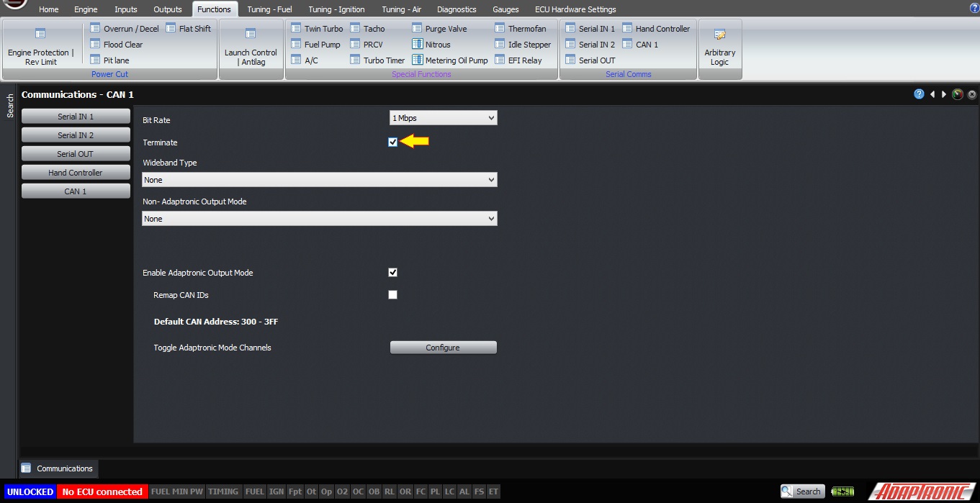The width and height of the screenshot is (980, 503).
Task: Click the blue help icon in panel header
Action: (x=919, y=94)
